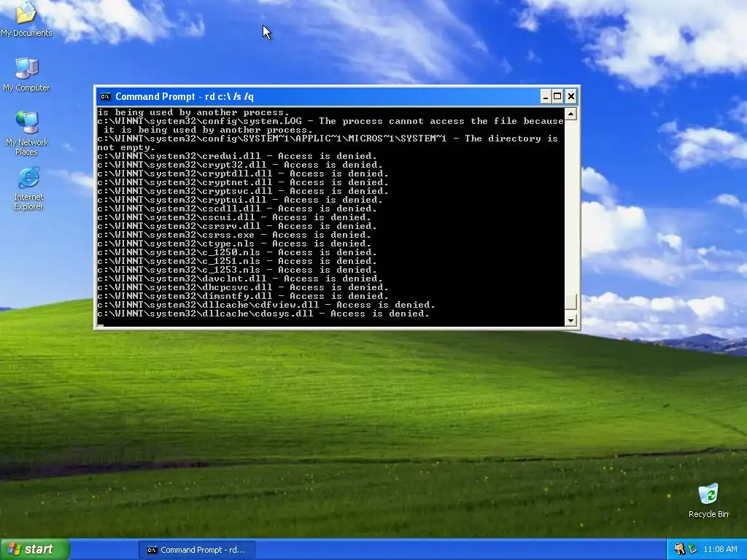Click the cscui.dll output line
The image size is (747, 560).
234,217
